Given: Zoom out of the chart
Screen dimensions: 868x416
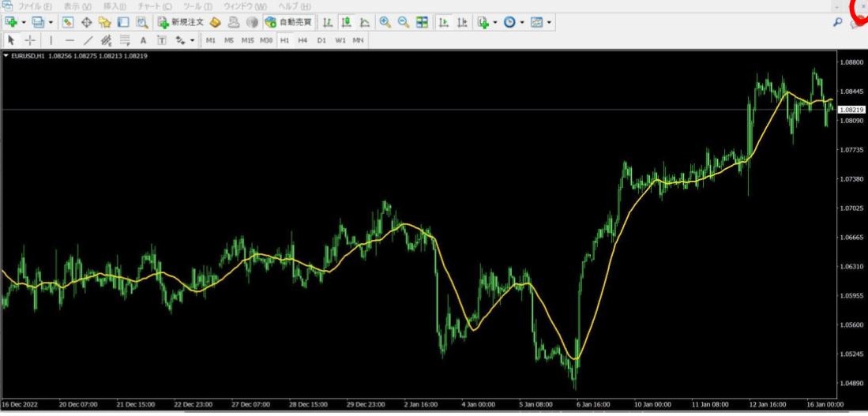Looking at the screenshot, I should click(404, 22).
